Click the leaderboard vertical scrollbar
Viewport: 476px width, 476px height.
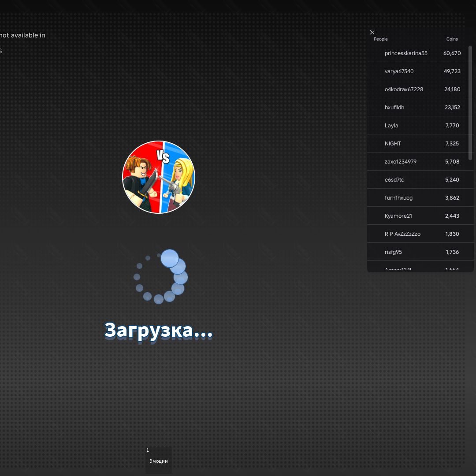click(470, 103)
